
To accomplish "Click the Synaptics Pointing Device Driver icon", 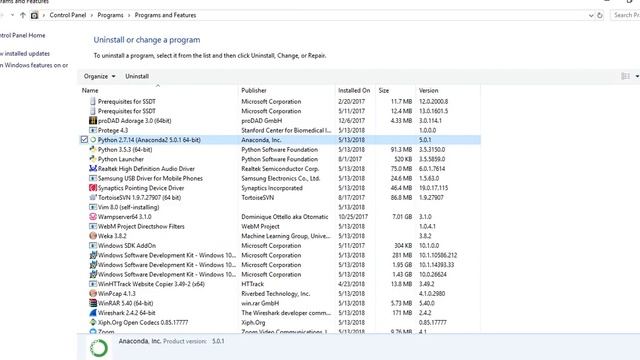I will (x=93, y=188).
